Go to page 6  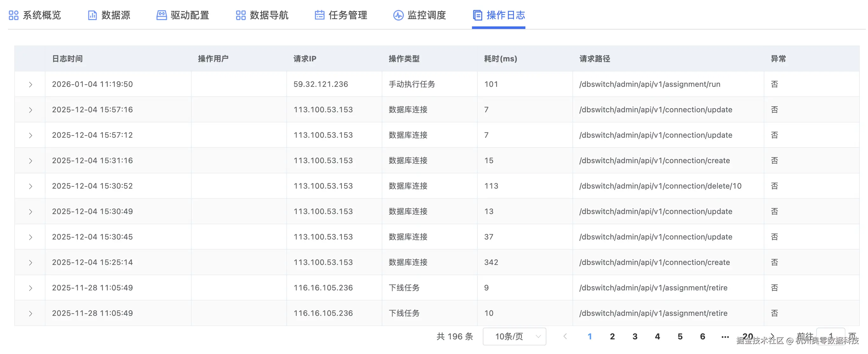click(702, 337)
